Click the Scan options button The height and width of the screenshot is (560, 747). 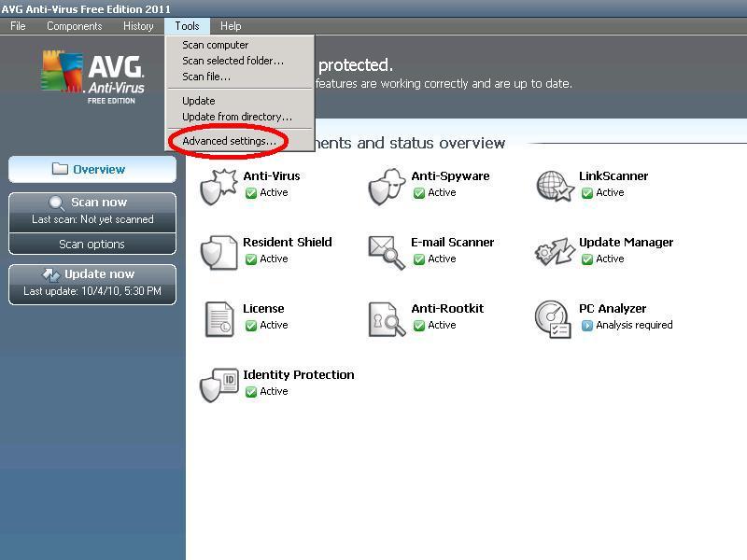(x=92, y=245)
